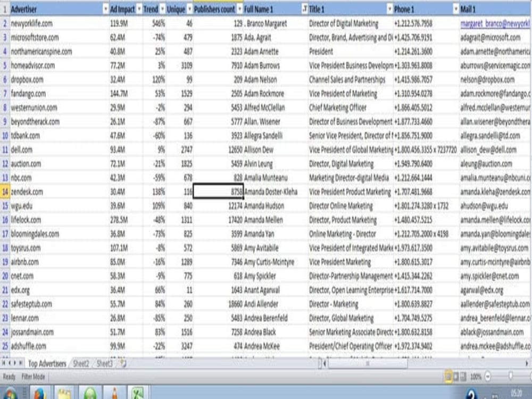Open the Sticky Notes taskbar icon
532x399 pixels.
64,393
